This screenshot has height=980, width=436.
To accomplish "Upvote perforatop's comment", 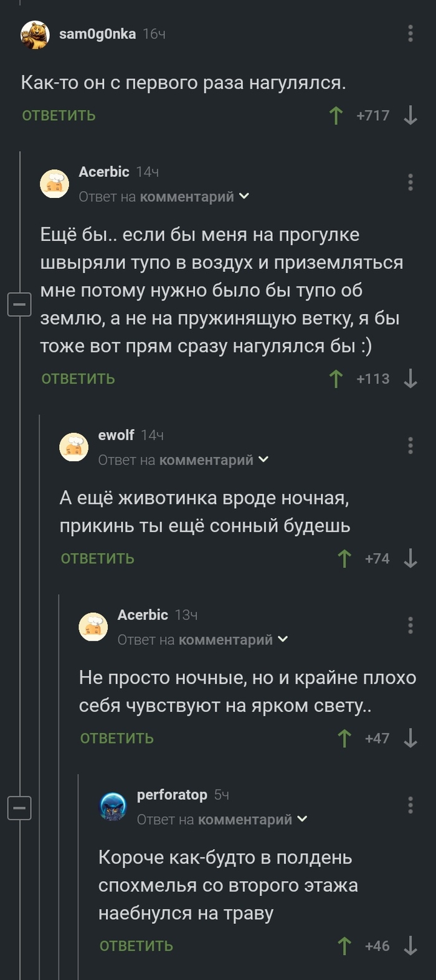I will [343, 946].
